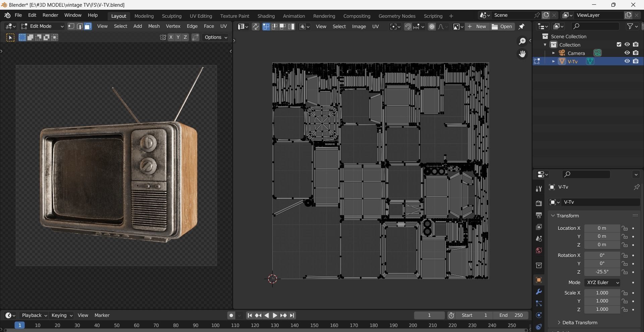Open the Render properties tab
Image resolution: width=644 pixels, height=332 pixels.
pyautogui.click(x=539, y=203)
